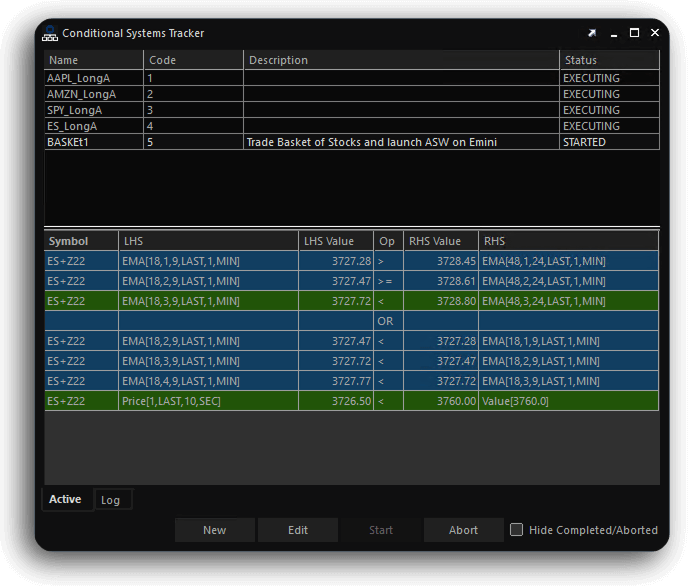Click the pin window icon in title bar
Image resolution: width=695 pixels, height=586 pixels.
(x=592, y=33)
